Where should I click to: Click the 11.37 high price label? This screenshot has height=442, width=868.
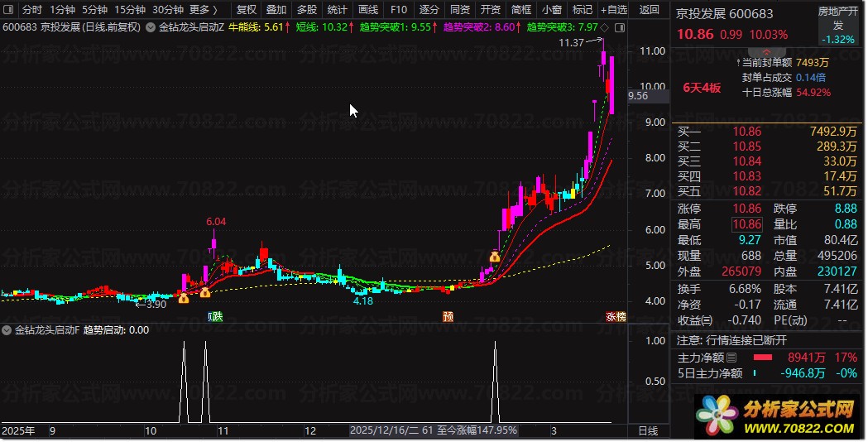coord(571,43)
